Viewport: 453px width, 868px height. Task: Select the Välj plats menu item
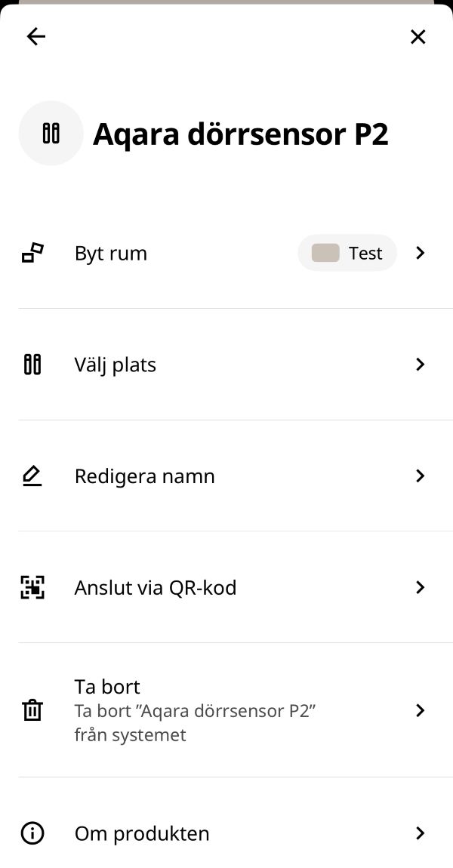click(116, 365)
